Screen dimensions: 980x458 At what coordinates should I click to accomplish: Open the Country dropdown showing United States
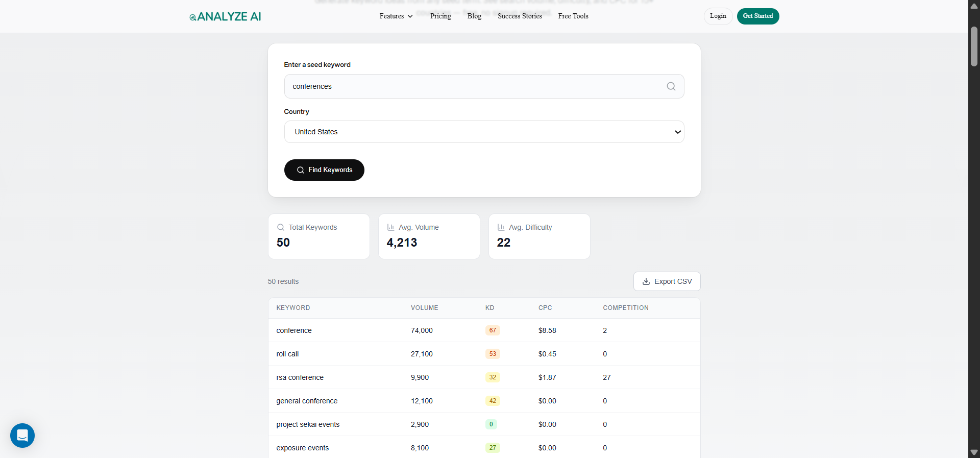pos(484,132)
